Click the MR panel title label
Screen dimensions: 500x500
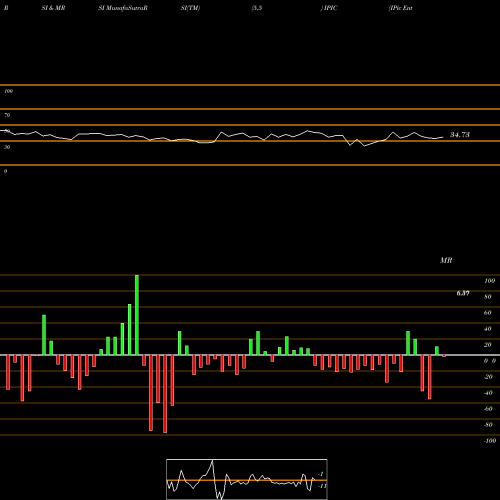(x=446, y=260)
